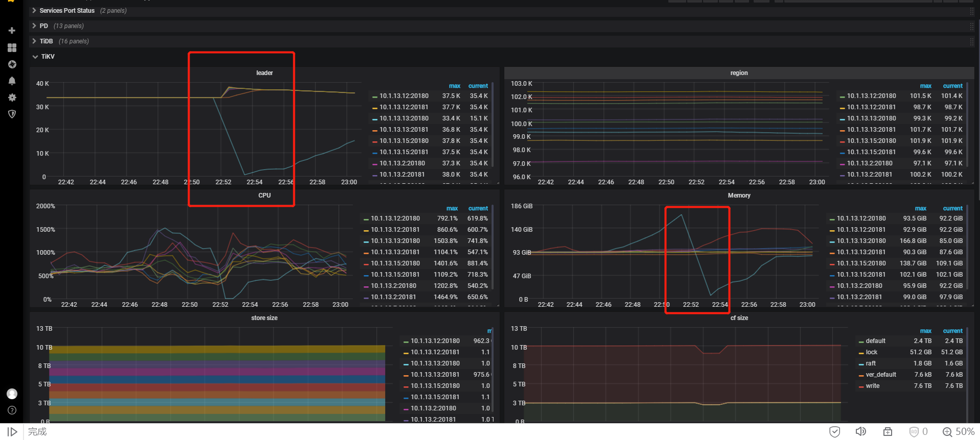Sort CPU legend by max column
Image resolution: width=980 pixels, height=440 pixels.
(x=452, y=209)
